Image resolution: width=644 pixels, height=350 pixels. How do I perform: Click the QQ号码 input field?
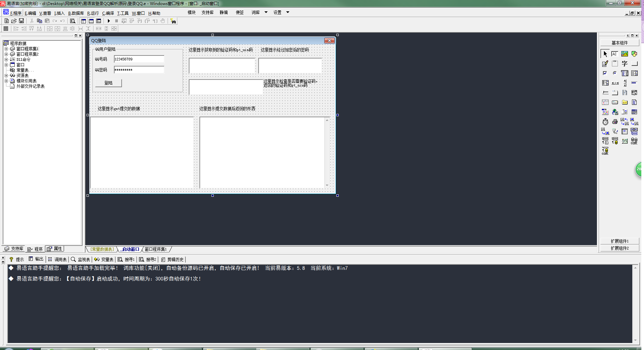(x=139, y=59)
